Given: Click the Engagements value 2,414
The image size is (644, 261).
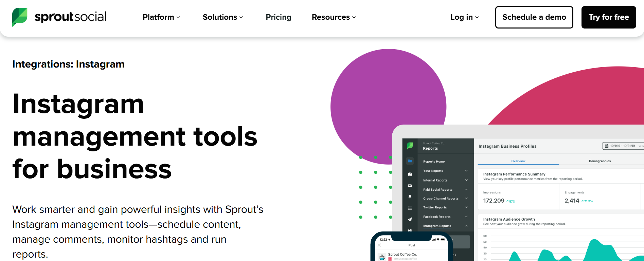Looking at the screenshot, I should pyautogui.click(x=572, y=201).
